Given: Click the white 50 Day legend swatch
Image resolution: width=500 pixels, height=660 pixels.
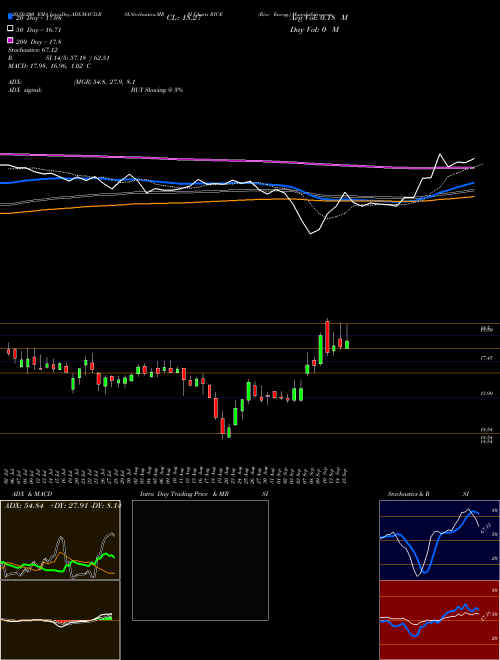Looking at the screenshot, I should [x=10, y=29].
